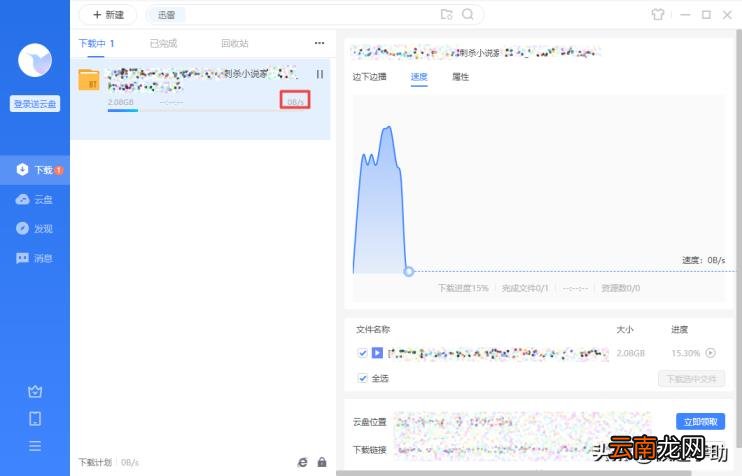Image resolution: width=742 pixels, height=476 pixels.
Task: Click the 新建 new task button
Action: (108, 15)
